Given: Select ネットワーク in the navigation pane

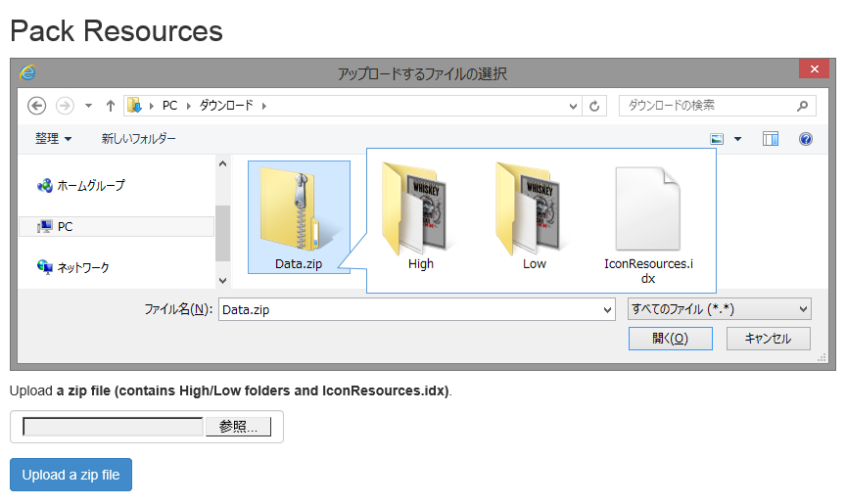Looking at the screenshot, I should point(83,267).
